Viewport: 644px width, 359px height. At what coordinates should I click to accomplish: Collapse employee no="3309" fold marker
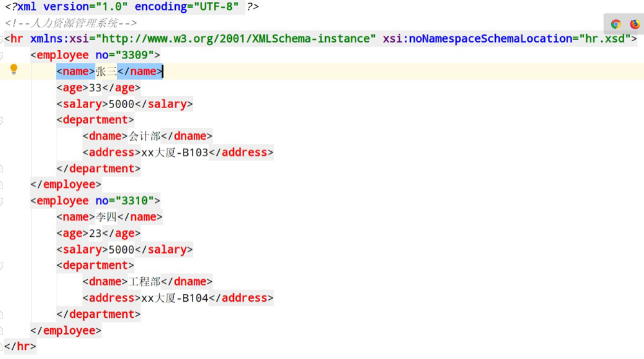(x=1, y=55)
